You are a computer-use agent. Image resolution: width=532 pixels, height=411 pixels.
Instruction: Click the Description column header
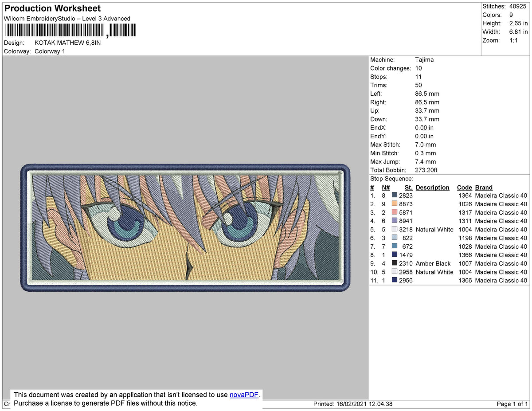click(432, 187)
